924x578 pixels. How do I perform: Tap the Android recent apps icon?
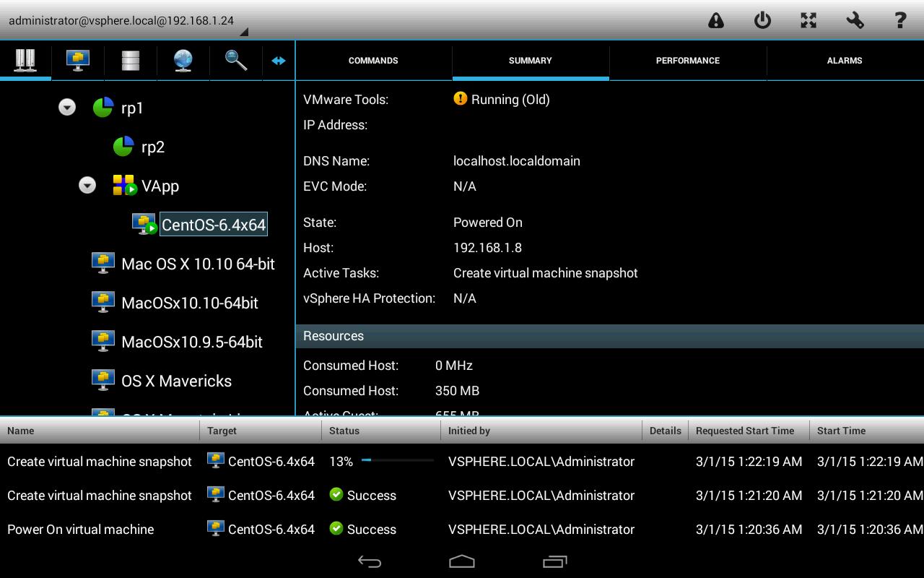point(554,561)
